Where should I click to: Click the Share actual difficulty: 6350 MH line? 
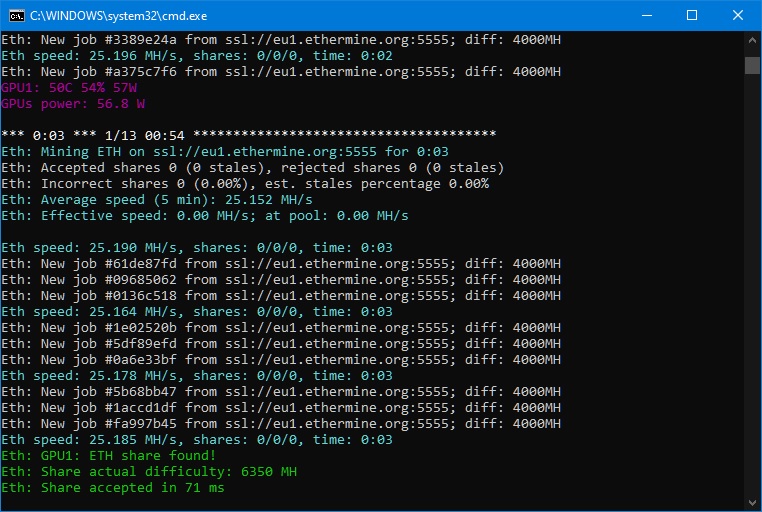[149, 472]
